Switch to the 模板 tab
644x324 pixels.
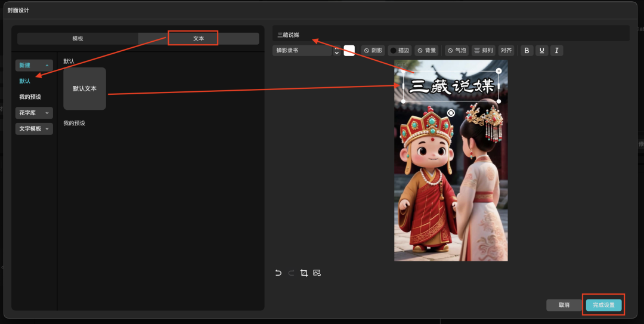click(x=78, y=38)
